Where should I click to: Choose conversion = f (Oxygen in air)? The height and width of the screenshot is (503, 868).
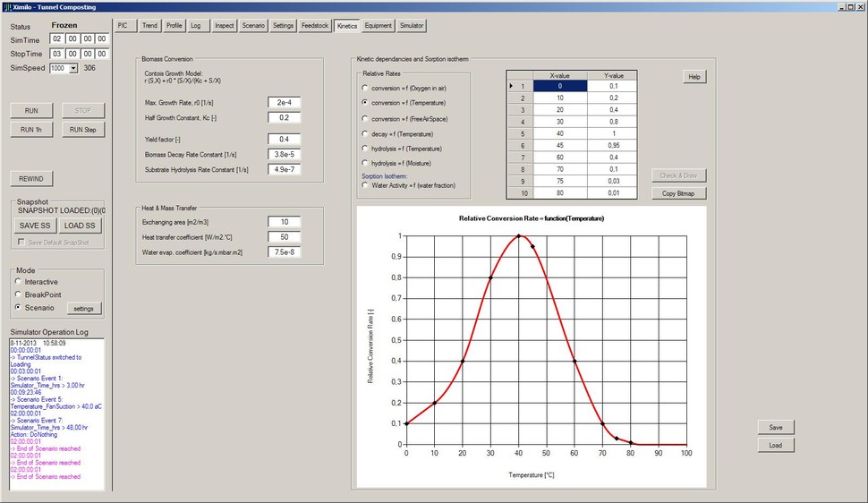tap(365, 88)
